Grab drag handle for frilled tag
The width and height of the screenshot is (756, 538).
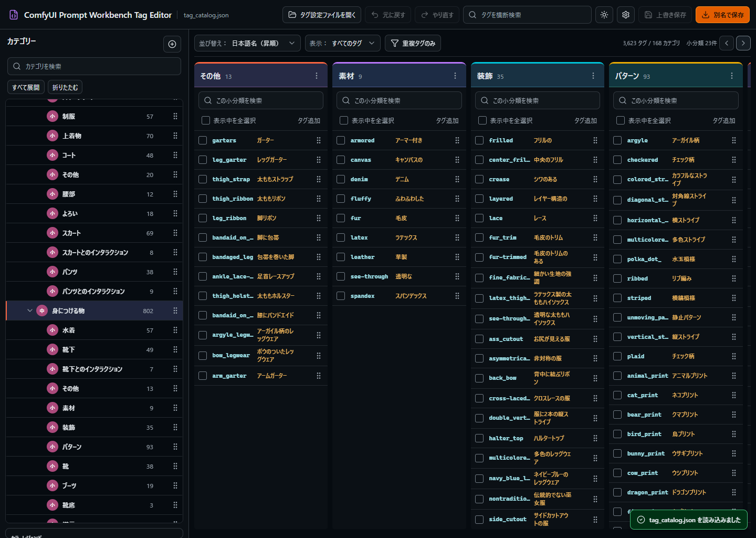595,140
